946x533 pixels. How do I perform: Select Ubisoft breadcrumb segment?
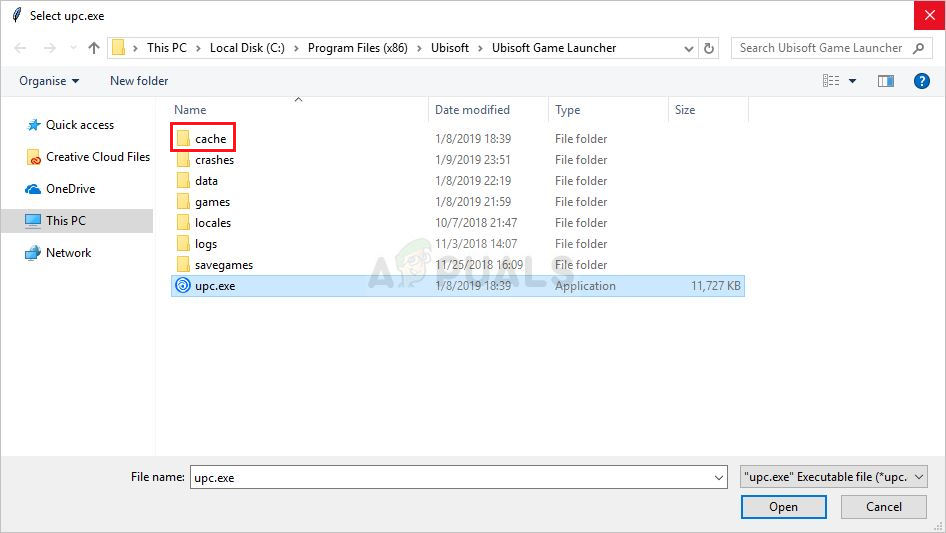point(449,48)
